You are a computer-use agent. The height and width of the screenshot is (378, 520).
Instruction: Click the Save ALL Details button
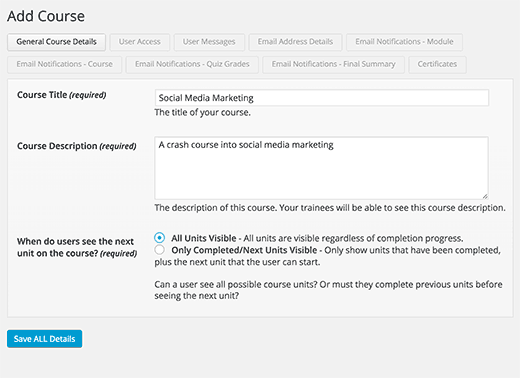pos(45,339)
